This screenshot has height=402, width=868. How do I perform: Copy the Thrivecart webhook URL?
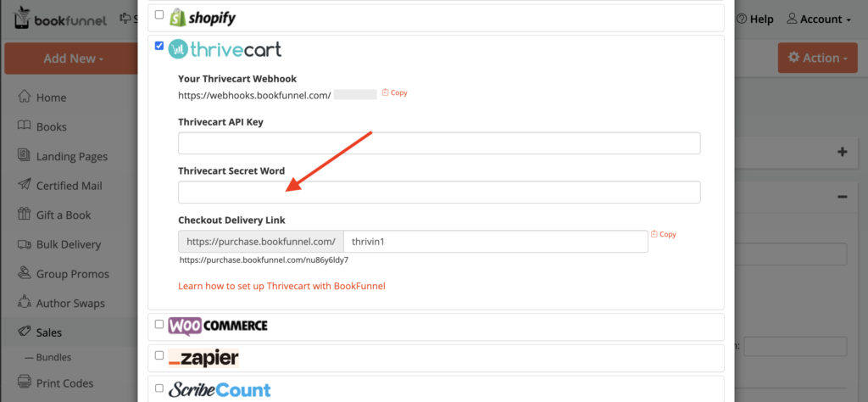click(395, 92)
